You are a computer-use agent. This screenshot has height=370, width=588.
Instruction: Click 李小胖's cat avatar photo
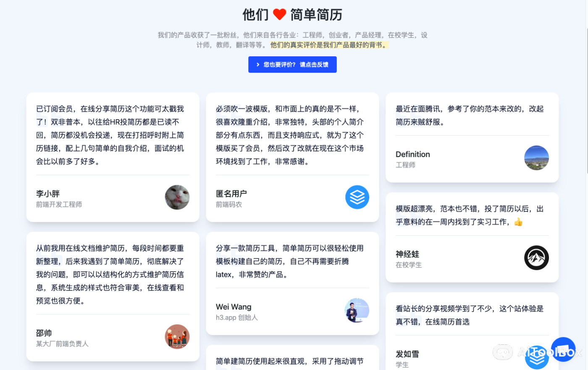point(177,197)
